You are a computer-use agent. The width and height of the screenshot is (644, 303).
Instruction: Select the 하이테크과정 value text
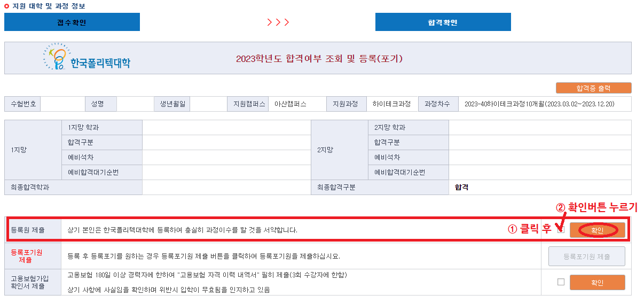[392, 104]
